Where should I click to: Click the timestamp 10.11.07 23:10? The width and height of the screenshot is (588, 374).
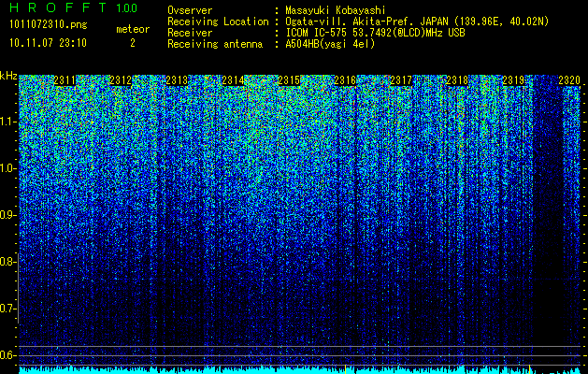[48, 43]
